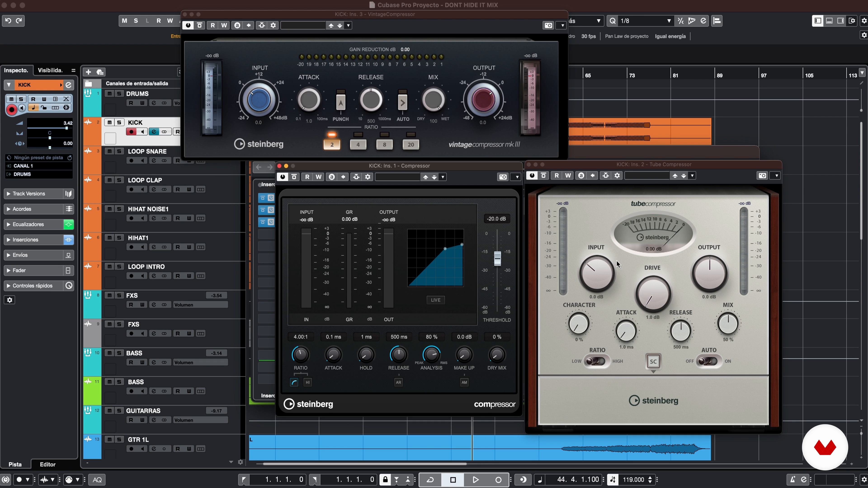The height and width of the screenshot is (488, 868).
Task: Click the Undo arrow in Cubase toolbar
Action: click(x=8, y=21)
